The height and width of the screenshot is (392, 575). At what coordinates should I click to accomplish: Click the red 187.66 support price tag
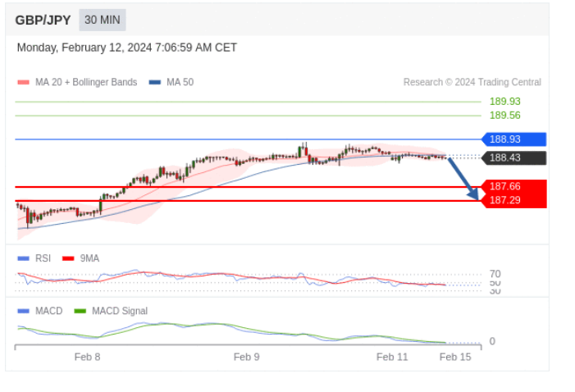tap(514, 187)
